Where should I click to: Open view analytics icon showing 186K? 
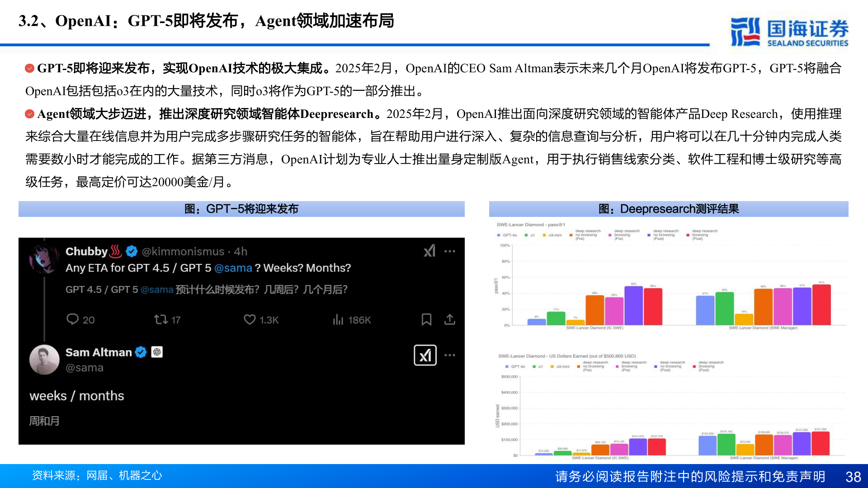click(x=338, y=320)
